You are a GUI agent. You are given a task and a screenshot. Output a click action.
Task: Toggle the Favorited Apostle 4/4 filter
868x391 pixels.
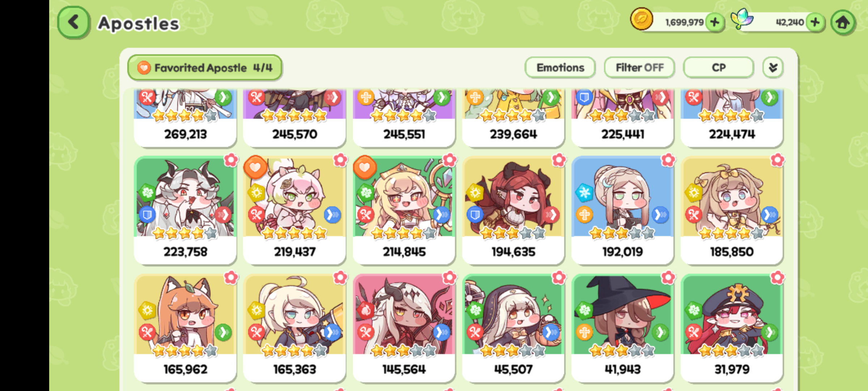point(205,68)
